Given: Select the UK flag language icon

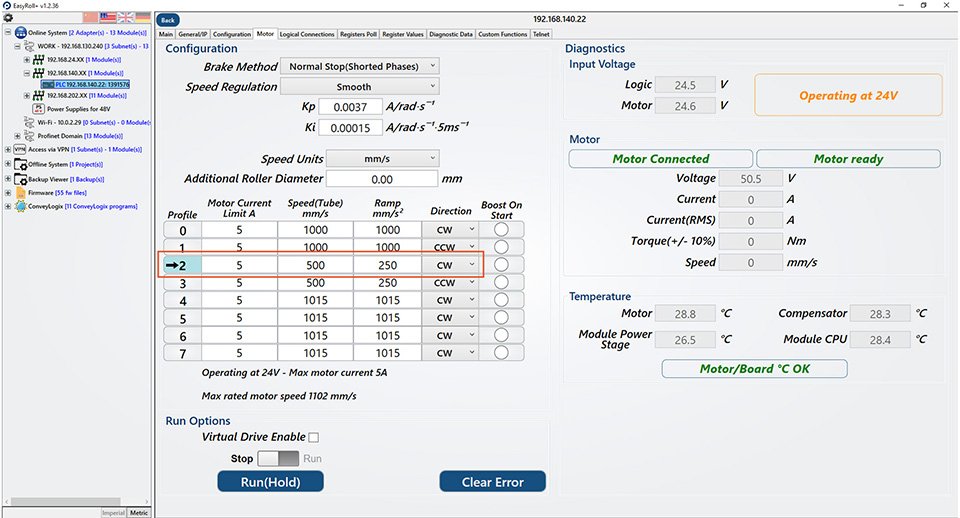Looking at the screenshot, I should pos(126,18).
